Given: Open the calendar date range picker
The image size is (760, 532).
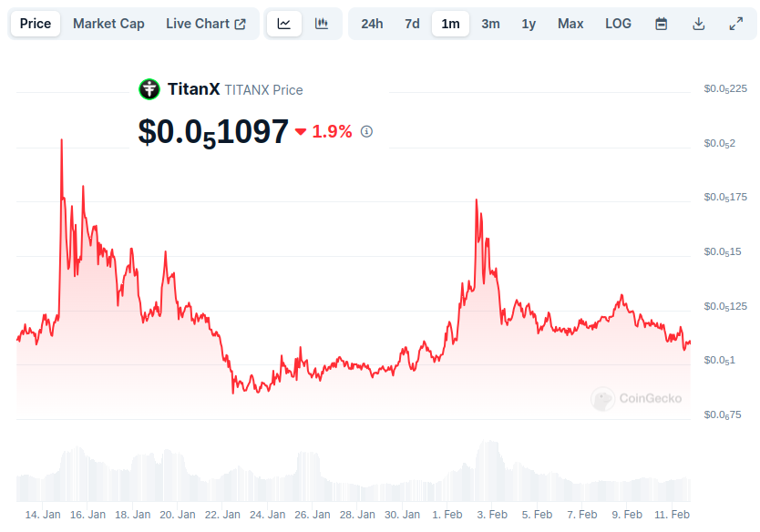Looking at the screenshot, I should coord(662,24).
